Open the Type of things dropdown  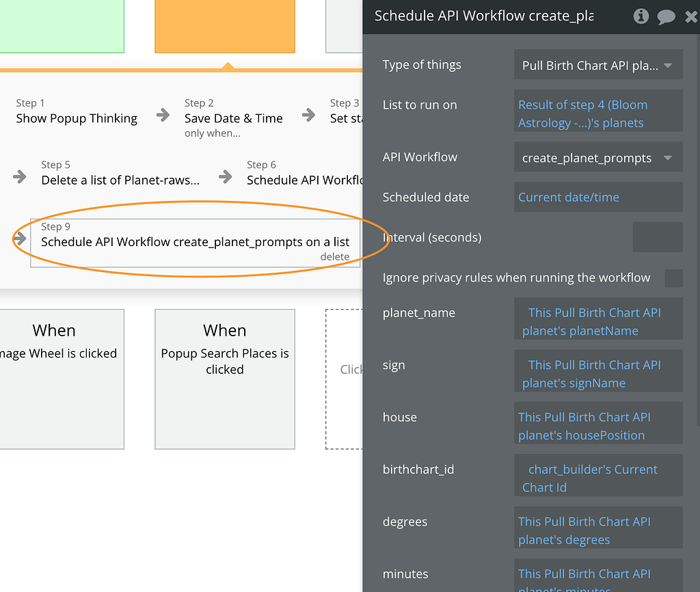click(598, 64)
